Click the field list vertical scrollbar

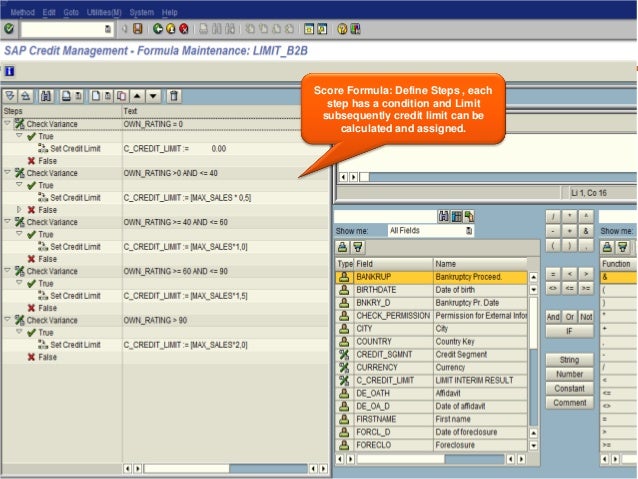533,361
